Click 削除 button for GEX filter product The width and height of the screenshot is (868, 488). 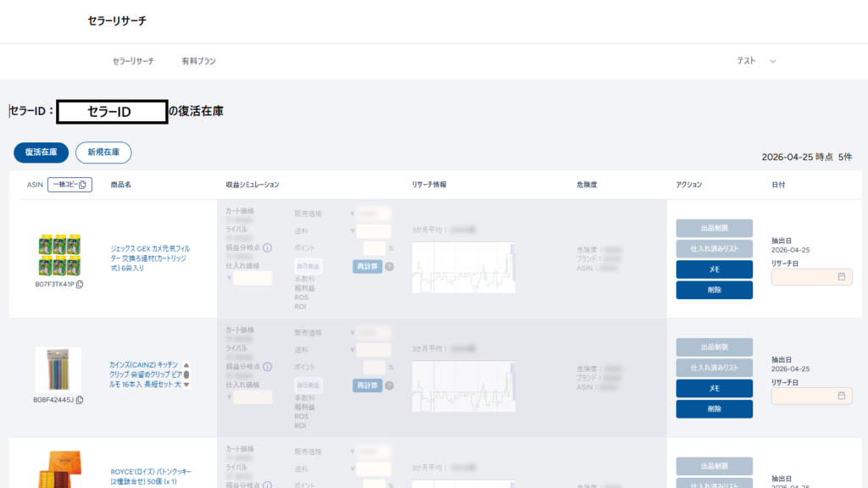click(x=714, y=290)
